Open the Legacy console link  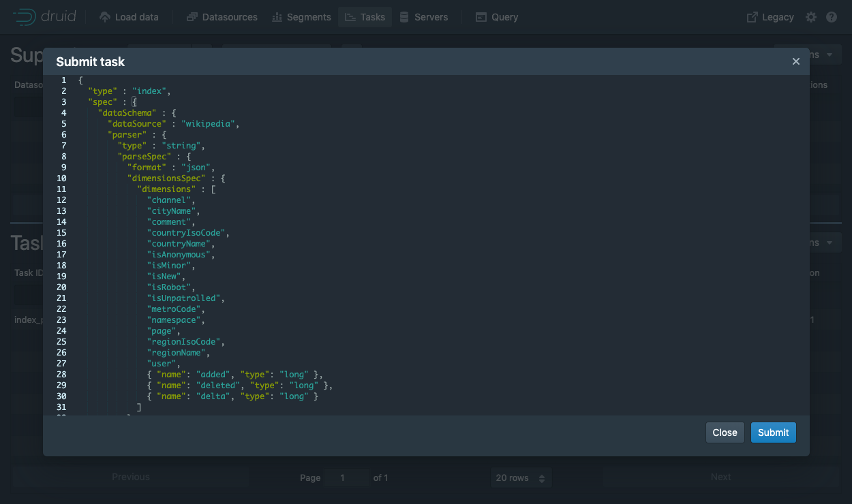(770, 17)
